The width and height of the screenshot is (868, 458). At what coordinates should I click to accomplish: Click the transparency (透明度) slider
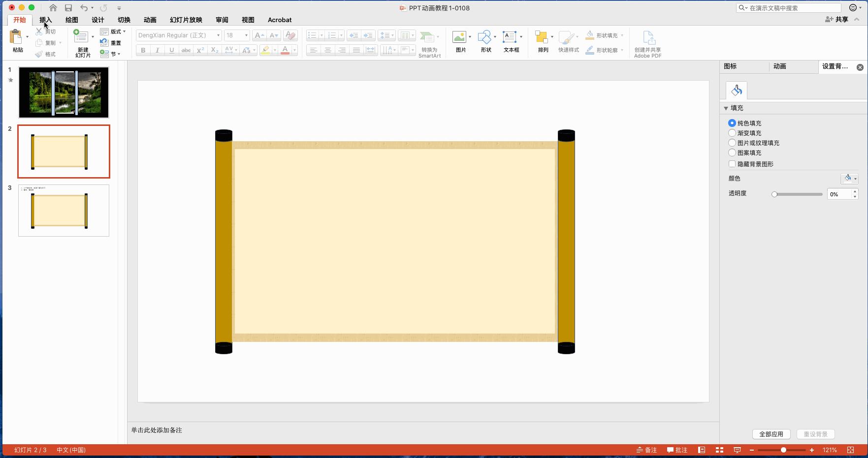tap(798, 194)
